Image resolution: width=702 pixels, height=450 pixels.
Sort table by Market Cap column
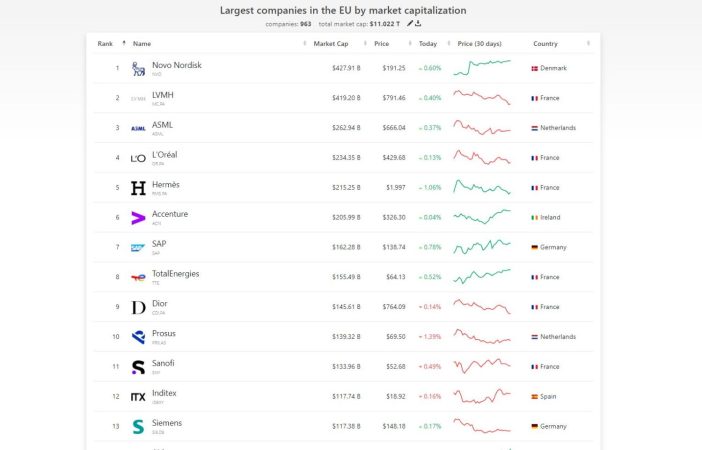330,44
